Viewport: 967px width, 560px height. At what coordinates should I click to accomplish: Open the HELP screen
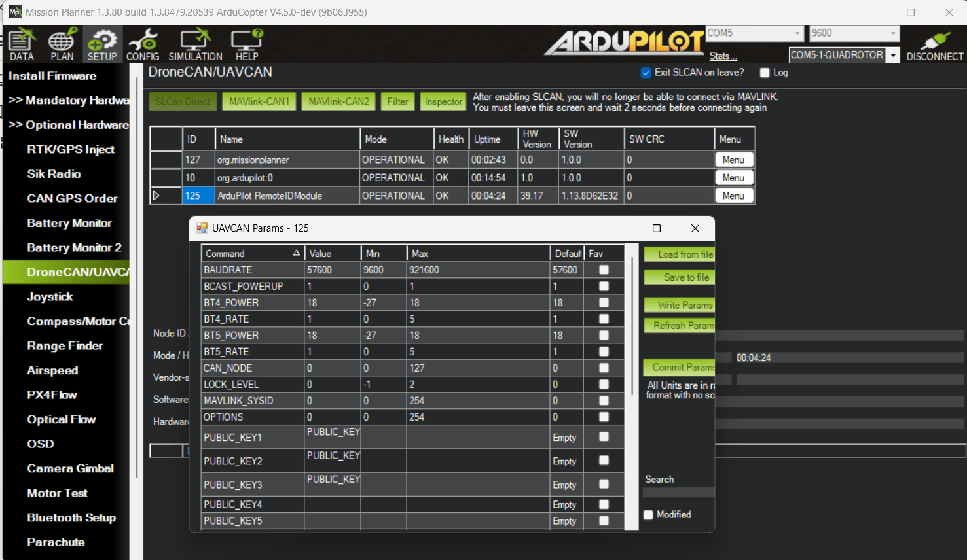247,44
